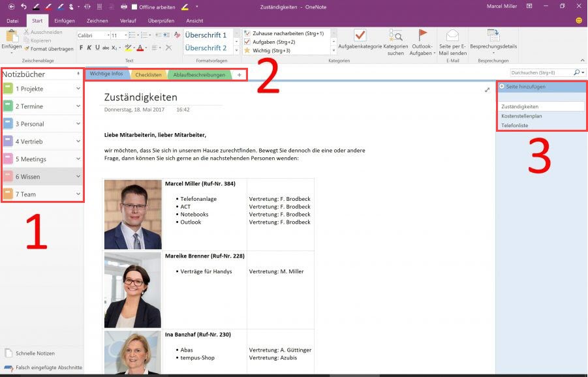Collapse the ribbon with the arrow

582,61
